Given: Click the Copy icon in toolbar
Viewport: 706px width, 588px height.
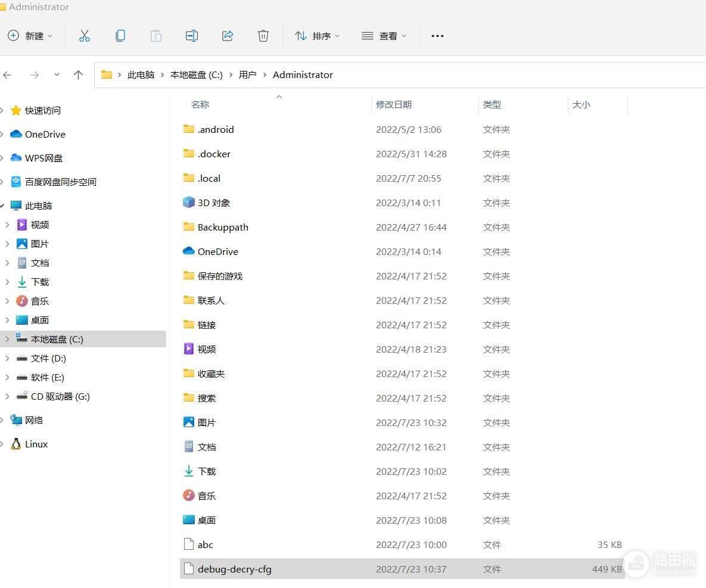Looking at the screenshot, I should click(x=120, y=36).
